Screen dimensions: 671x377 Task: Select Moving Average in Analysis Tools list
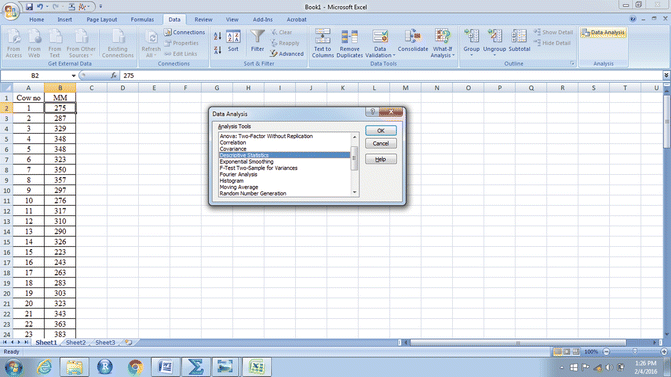coord(284,187)
